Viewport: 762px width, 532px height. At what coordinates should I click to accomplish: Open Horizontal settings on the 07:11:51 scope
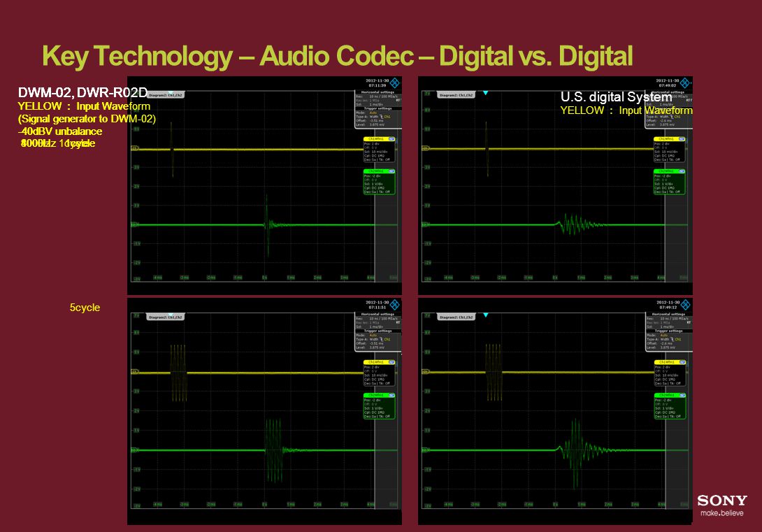pos(378,315)
